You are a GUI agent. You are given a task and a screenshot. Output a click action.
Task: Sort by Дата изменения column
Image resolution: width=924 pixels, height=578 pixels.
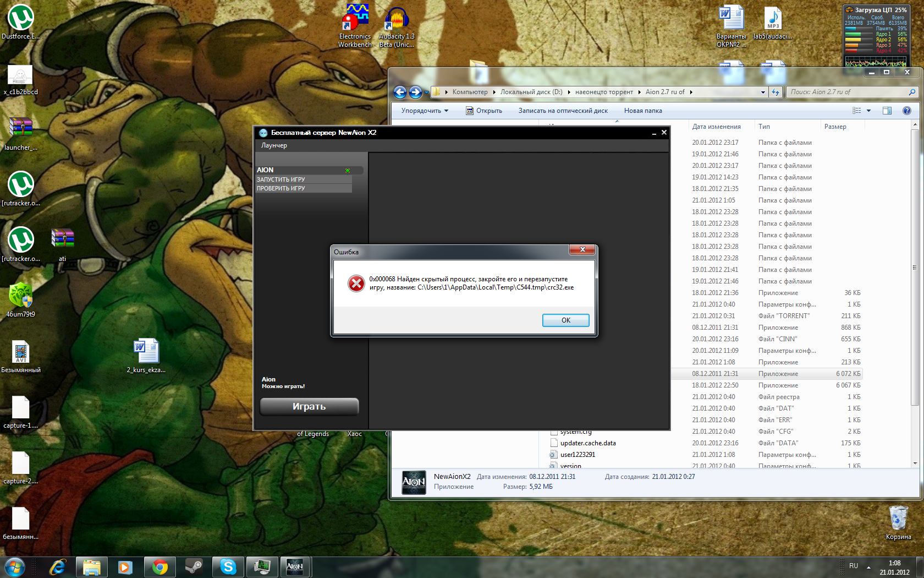point(716,127)
